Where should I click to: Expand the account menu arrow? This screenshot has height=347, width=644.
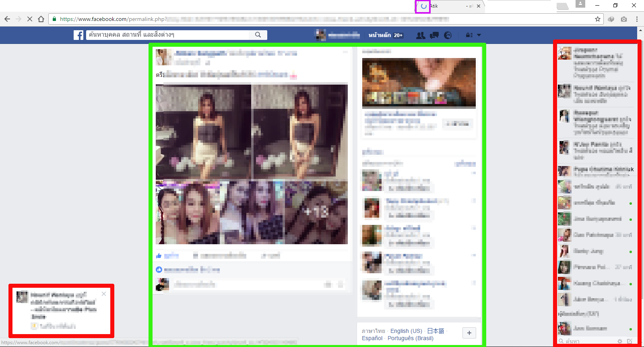point(479,35)
